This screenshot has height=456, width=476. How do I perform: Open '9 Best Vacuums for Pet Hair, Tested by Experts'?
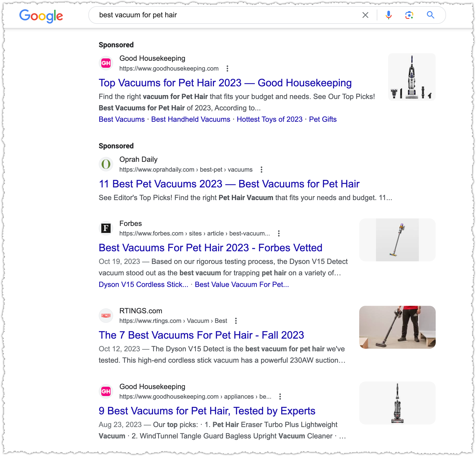click(207, 411)
